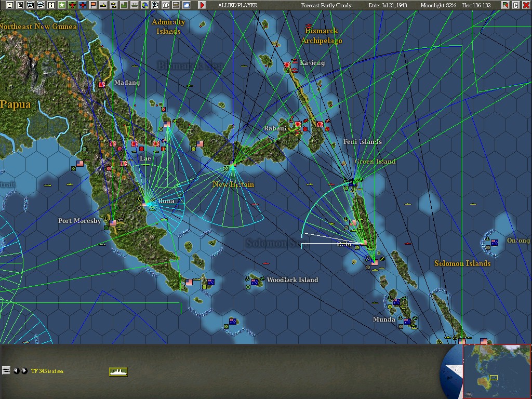Click the second globe-and-plane toolbar icon
Image resolution: width=532 pixels, height=399 pixels.
pyautogui.click(x=41, y=5)
